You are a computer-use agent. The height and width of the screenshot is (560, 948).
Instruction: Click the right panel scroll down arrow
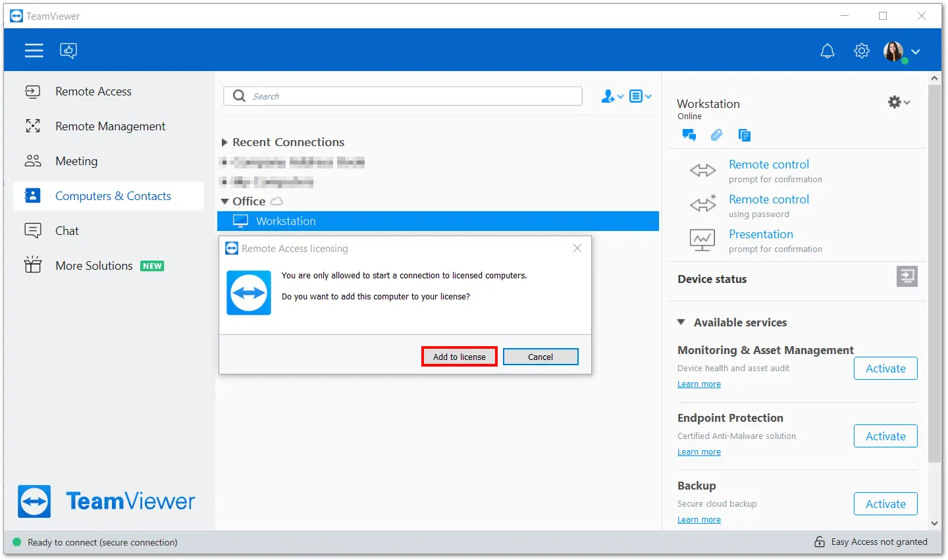pos(935,524)
